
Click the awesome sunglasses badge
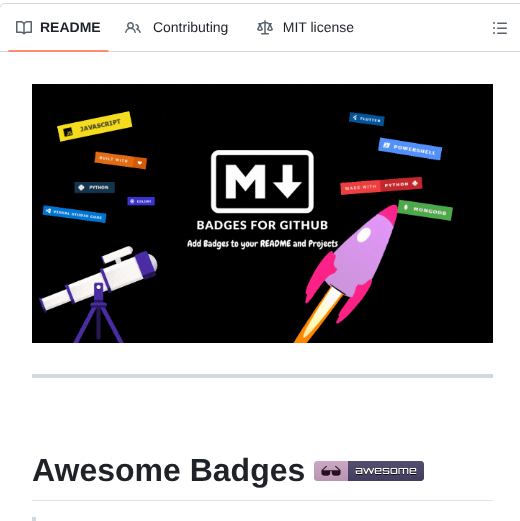click(369, 471)
